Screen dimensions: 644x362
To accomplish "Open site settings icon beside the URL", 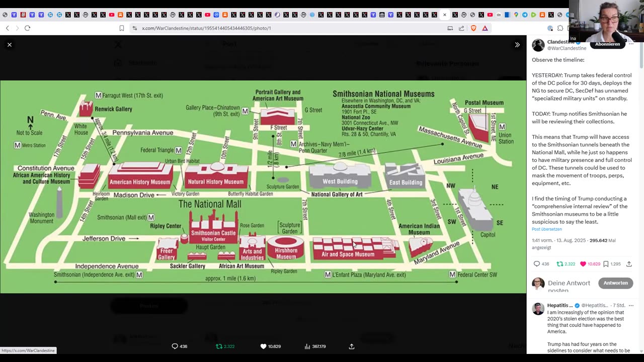I will 134,28.
